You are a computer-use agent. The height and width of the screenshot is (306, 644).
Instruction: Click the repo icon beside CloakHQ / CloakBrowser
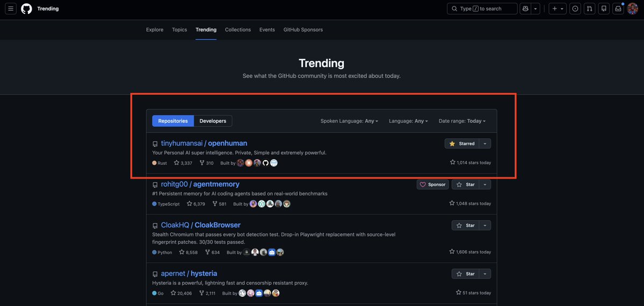tap(155, 226)
